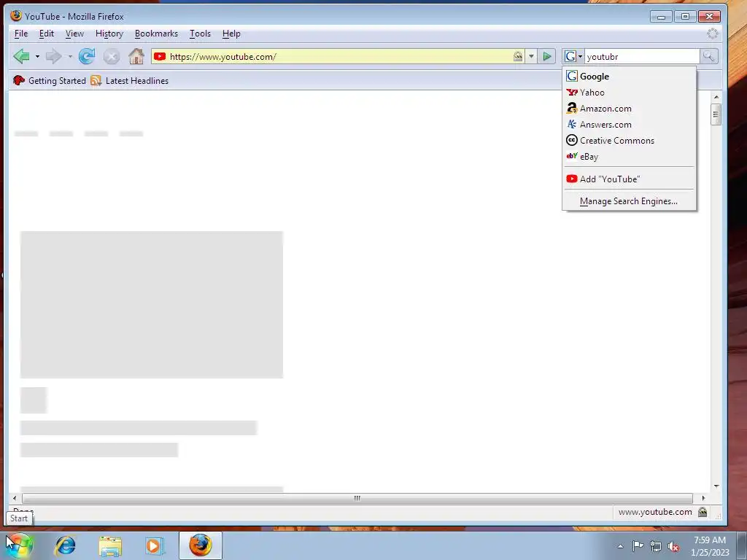
Task: Click the Latest Headlines RSS feed icon
Action: pos(96,80)
